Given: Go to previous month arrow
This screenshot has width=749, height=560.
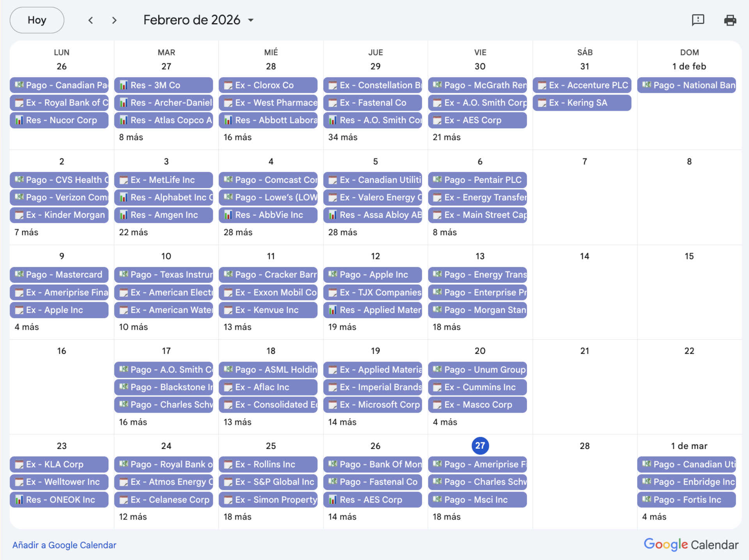Looking at the screenshot, I should pos(91,20).
